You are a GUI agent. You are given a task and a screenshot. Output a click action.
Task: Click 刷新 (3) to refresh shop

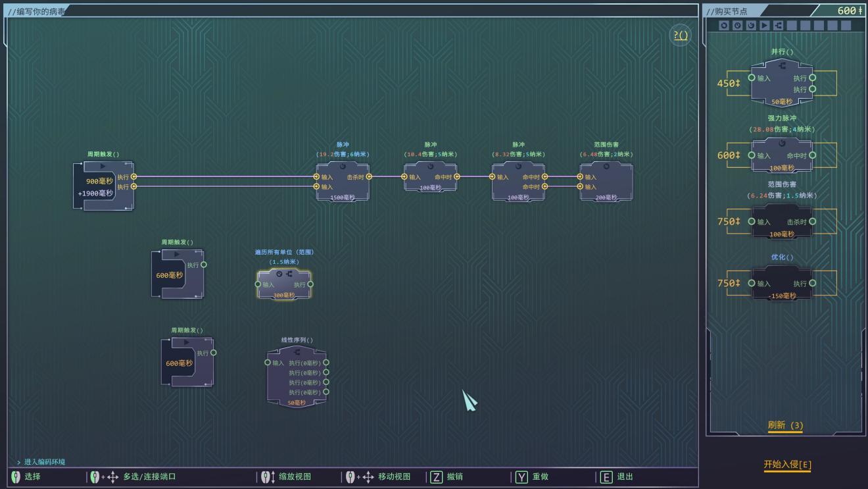(x=785, y=425)
